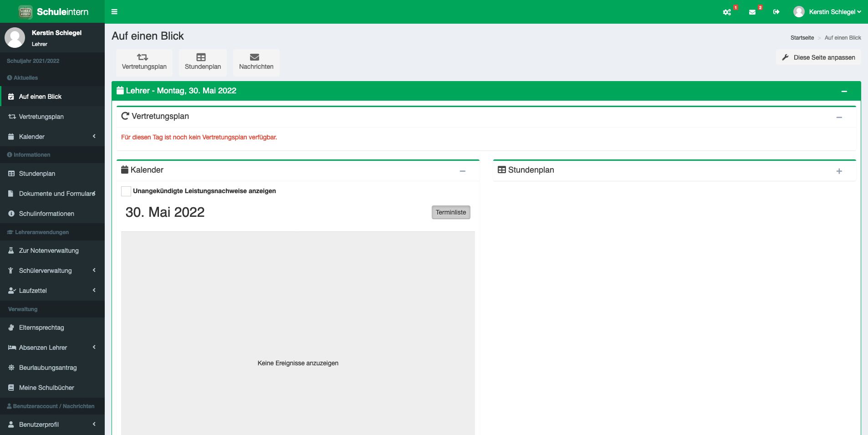Click the Kalender sidebar calendar icon
This screenshot has height=435, width=868.
pyautogui.click(x=11, y=137)
